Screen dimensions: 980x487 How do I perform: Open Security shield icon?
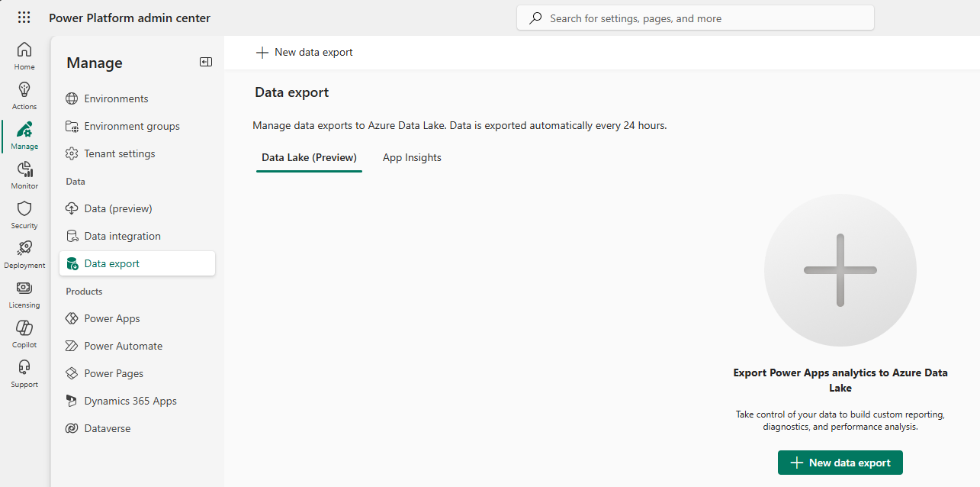[x=24, y=214]
